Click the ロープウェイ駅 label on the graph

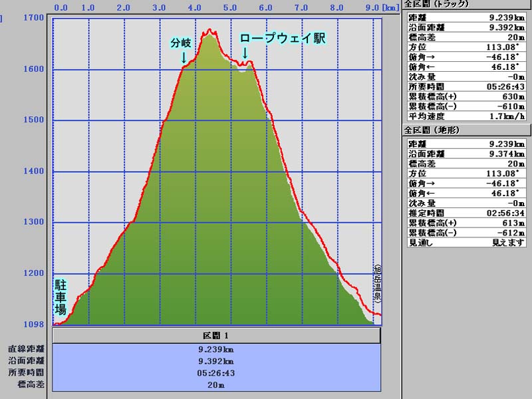pos(283,39)
